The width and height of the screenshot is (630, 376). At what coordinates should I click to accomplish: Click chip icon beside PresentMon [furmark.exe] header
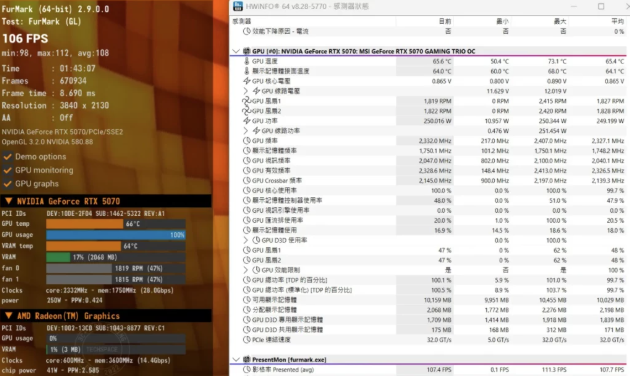[x=247, y=360]
